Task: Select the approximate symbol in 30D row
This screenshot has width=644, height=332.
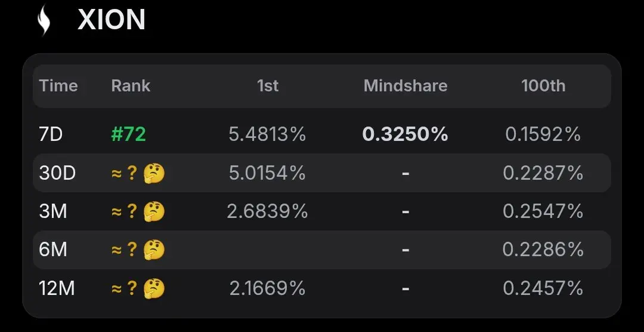Action: click(x=117, y=174)
